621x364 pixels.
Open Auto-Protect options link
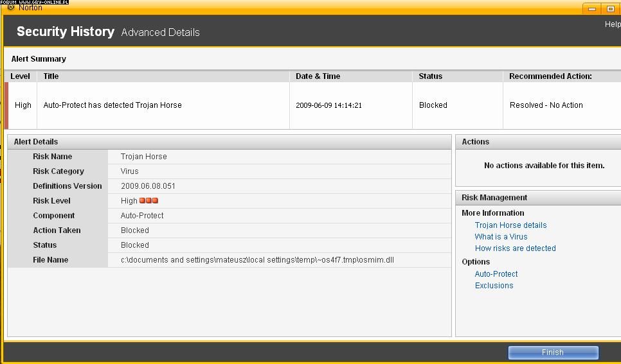tap(496, 274)
